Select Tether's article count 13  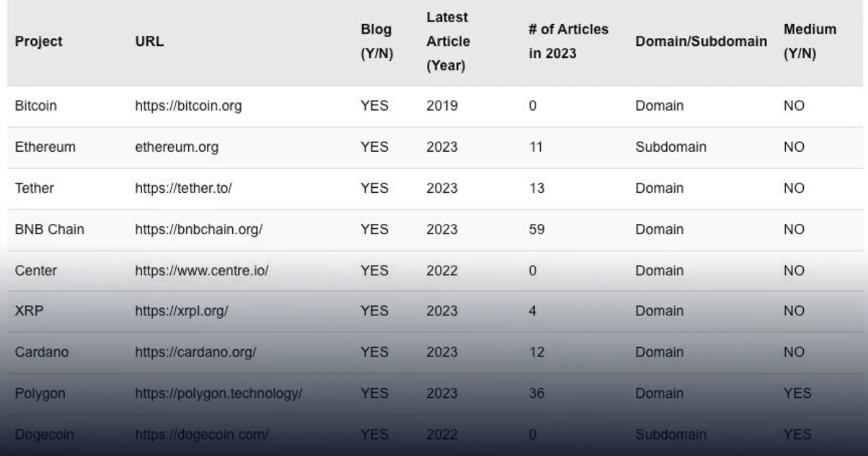[x=536, y=188]
